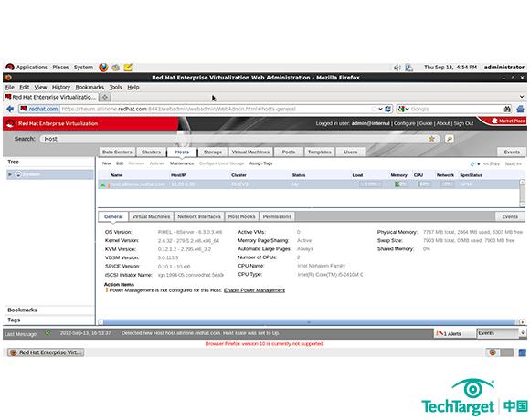
Task: Switch to the Virtual Machines main tab
Action: coord(250,152)
